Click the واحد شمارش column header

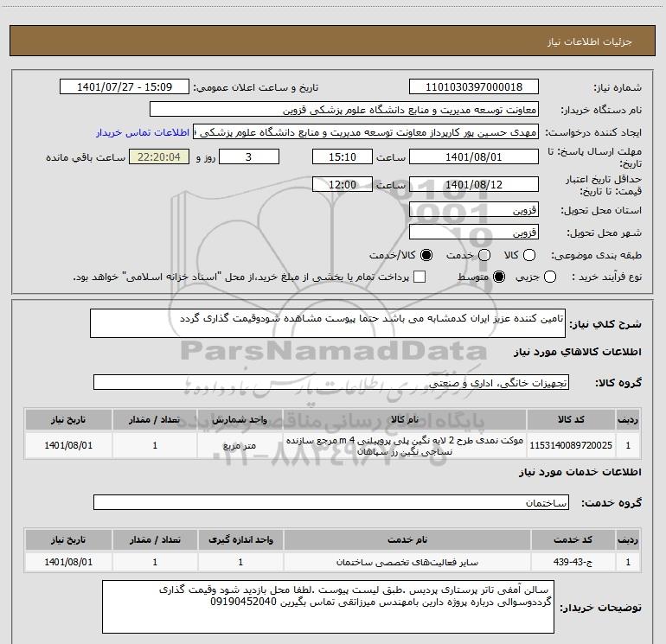tap(240, 419)
